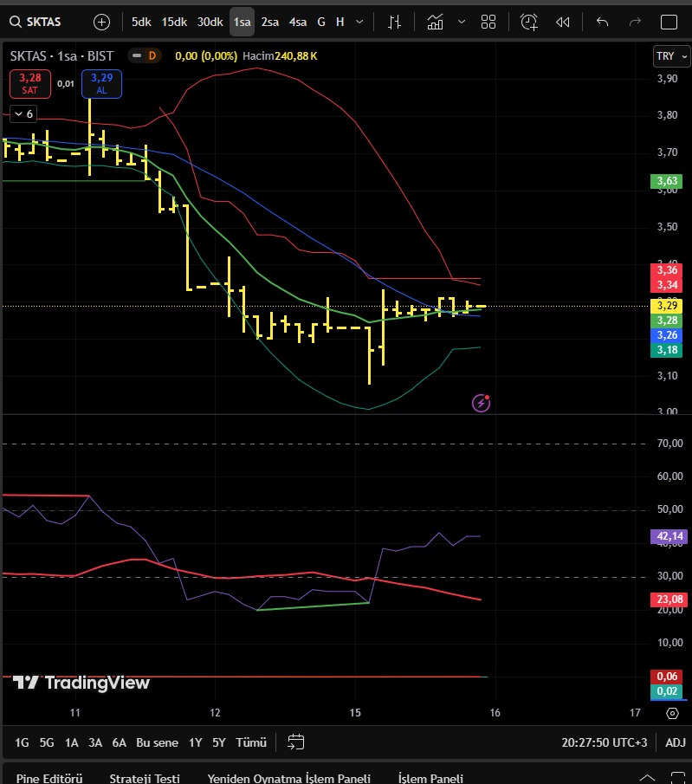Image resolution: width=692 pixels, height=784 pixels.
Task: Create an alert with the clock icon
Action: click(529, 22)
